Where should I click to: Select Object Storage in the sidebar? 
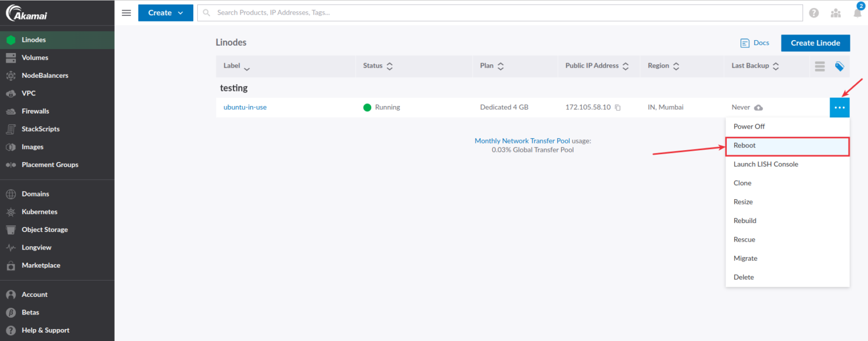45,229
